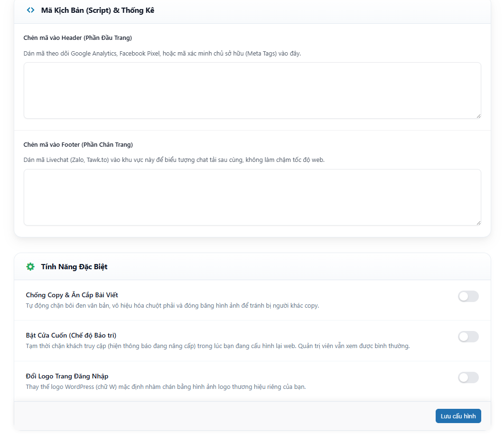Turn on Bật Cửa Cuốn maintenance mode switch
Viewport: 504px width, 434px height.
pyautogui.click(x=468, y=337)
